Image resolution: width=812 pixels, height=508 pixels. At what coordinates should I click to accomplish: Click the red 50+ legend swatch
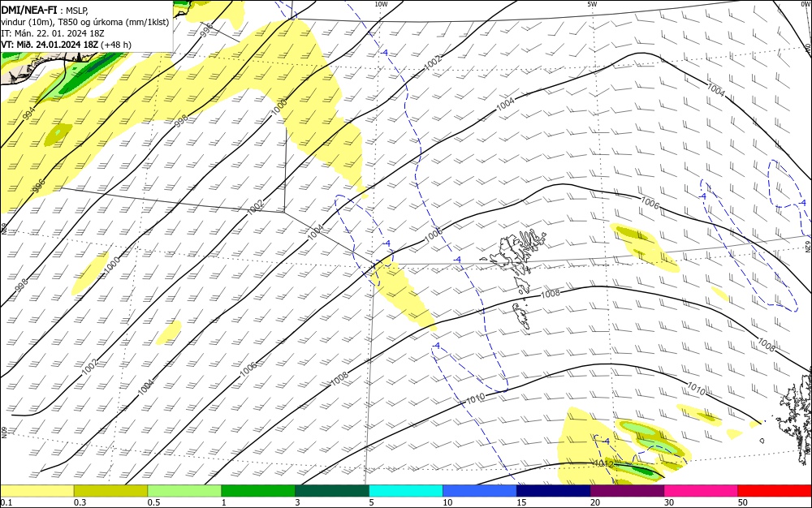point(775,491)
